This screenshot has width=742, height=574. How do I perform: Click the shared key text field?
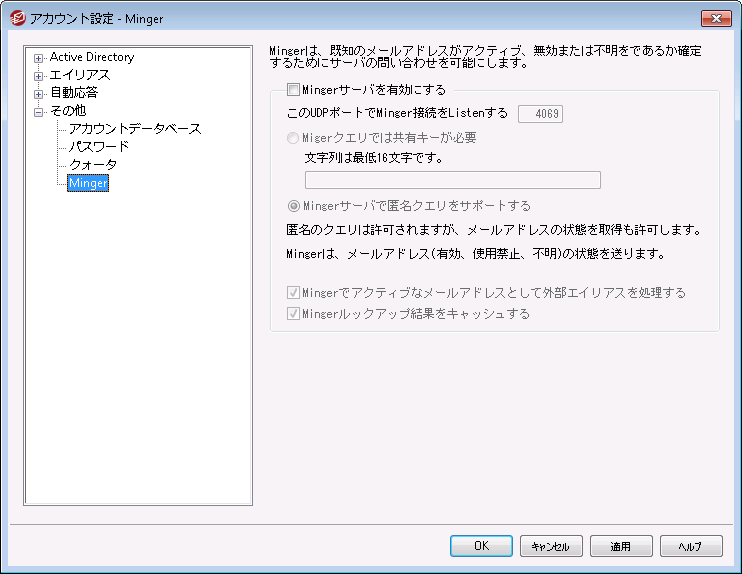[x=452, y=180]
